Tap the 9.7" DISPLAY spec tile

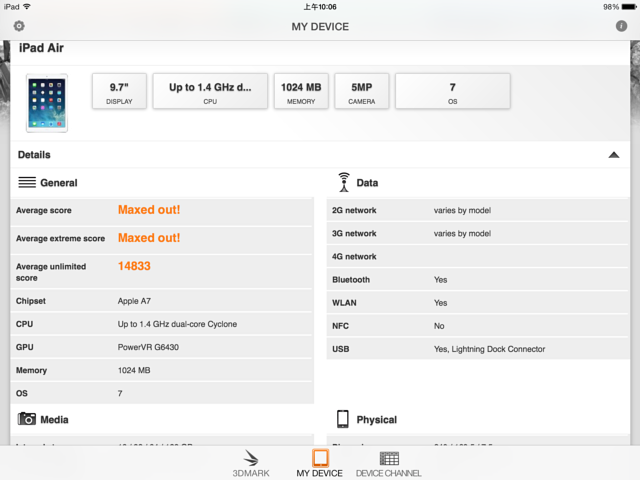click(x=119, y=91)
